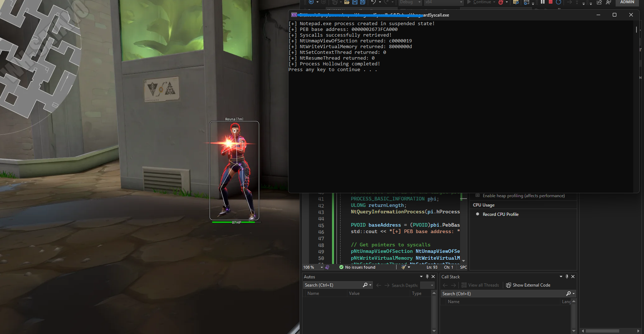The height and width of the screenshot is (334, 644).
Task: Click the Hot Reload flame icon
Action: tap(501, 2)
